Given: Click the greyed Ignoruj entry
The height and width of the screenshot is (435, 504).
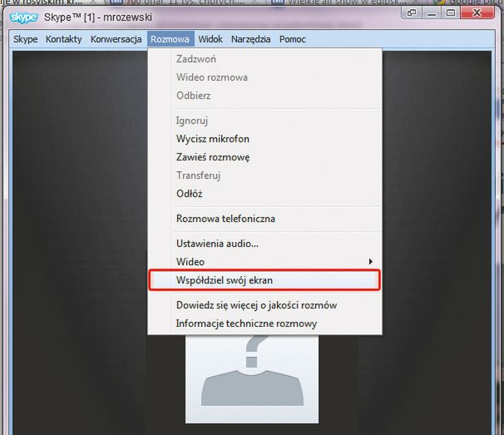Looking at the screenshot, I should 264,121.
